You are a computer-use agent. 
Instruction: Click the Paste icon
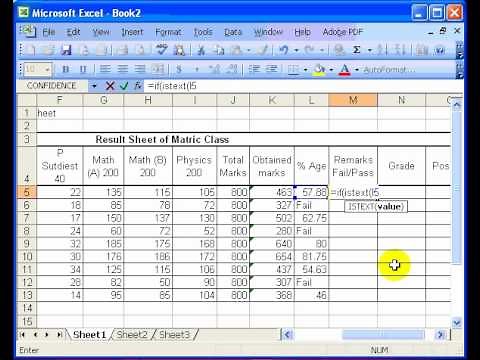(x=237, y=50)
